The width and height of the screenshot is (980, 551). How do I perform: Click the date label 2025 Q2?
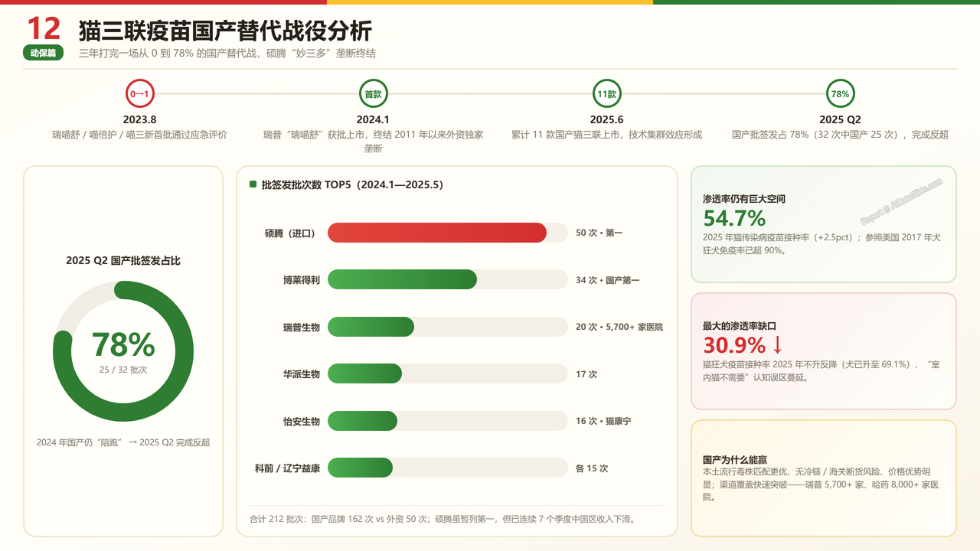click(x=840, y=119)
